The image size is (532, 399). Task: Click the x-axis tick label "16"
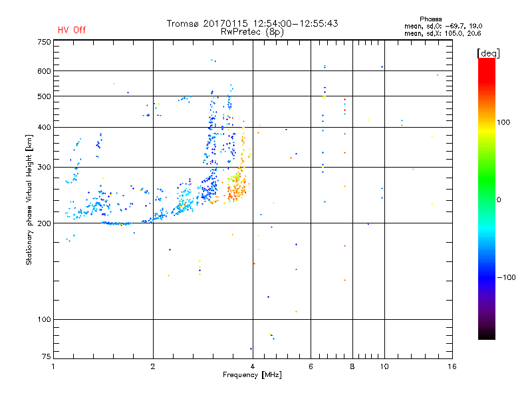click(x=452, y=366)
